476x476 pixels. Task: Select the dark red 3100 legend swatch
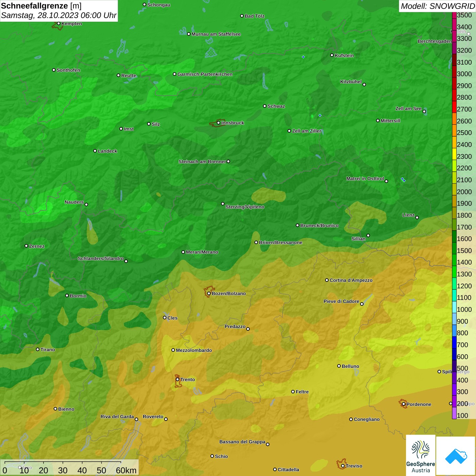454,60
